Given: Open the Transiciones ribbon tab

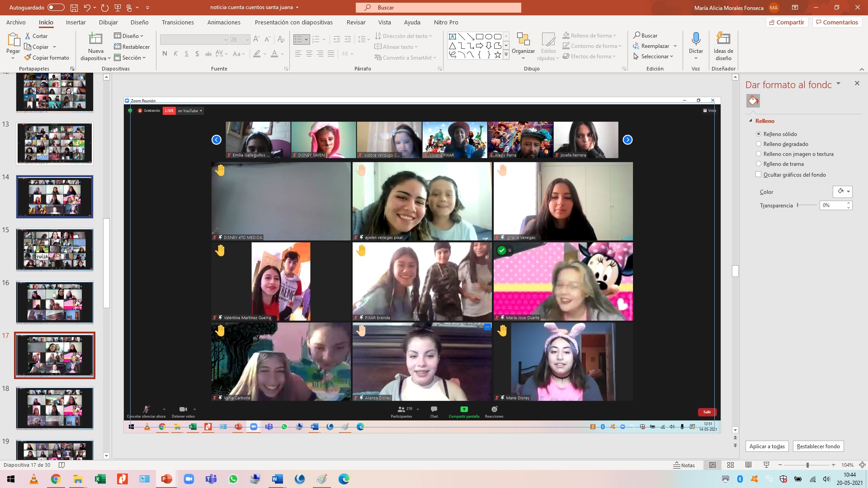Looking at the screenshot, I should pyautogui.click(x=178, y=22).
